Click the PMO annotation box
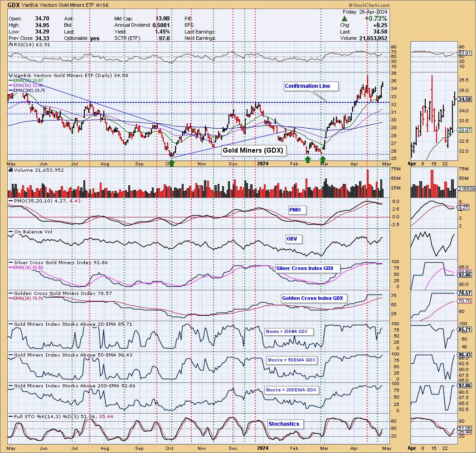 coord(297,210)
